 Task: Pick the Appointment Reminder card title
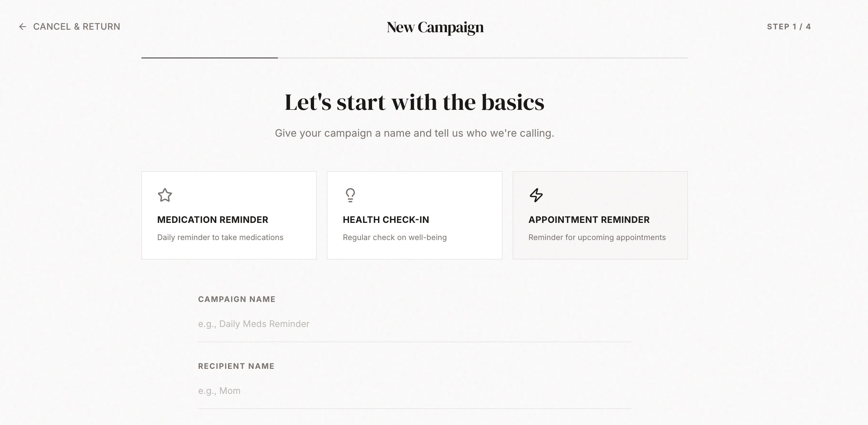click(589, 220)
